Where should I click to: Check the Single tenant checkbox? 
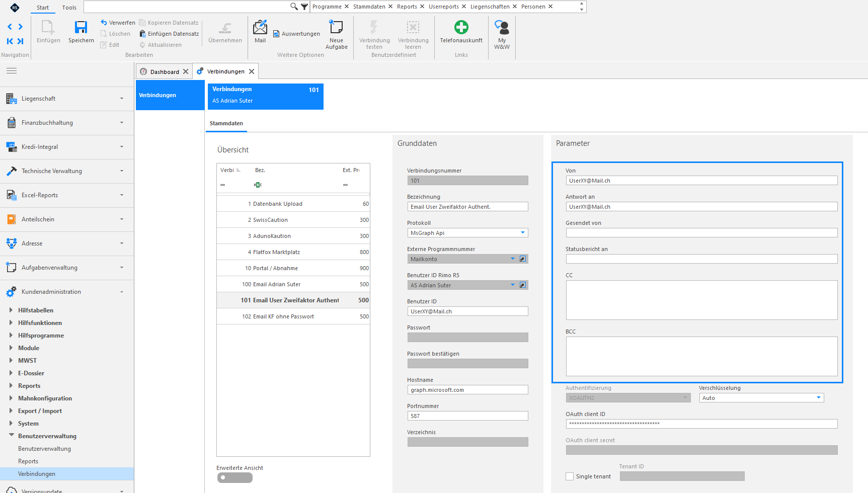click(570, 476)
